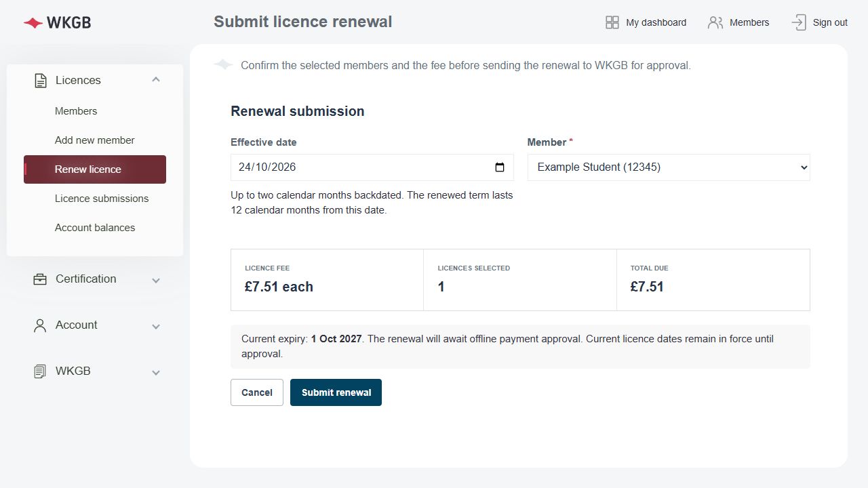Viewport: 868px width, 488px height.
Task: Expand the WKGB section chevron
Action: click(x=156, y=372)
